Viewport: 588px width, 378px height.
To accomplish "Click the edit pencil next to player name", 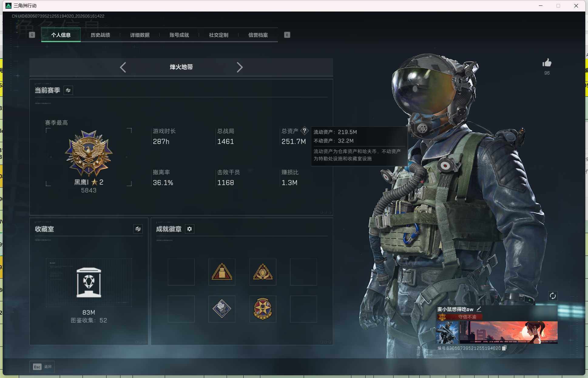I will pyautogui.click(x=479, y=309).
